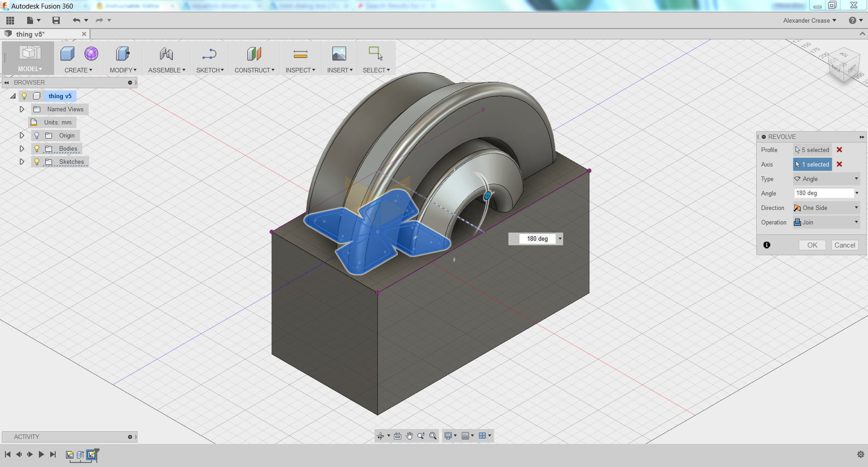The width and height of the screenshot is (868, 467).
Task: Click the Fit/Zoom Window icon
Action: click(x=433, y=436)
